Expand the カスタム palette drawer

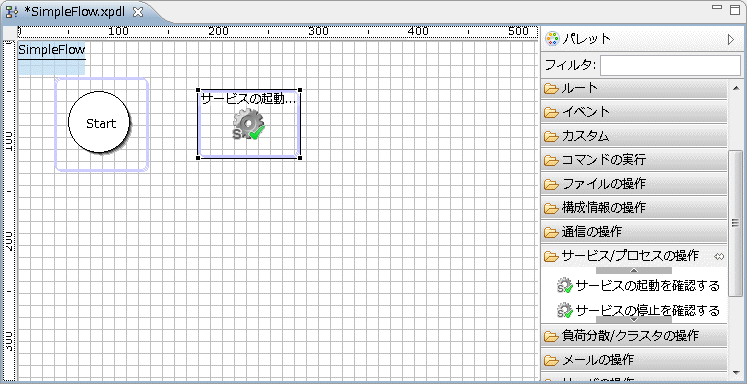634,136
